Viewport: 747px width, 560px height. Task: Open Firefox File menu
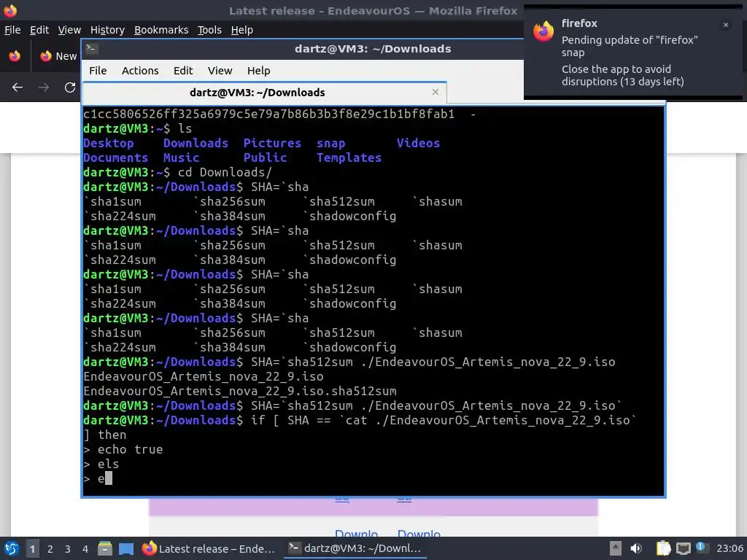12,30
